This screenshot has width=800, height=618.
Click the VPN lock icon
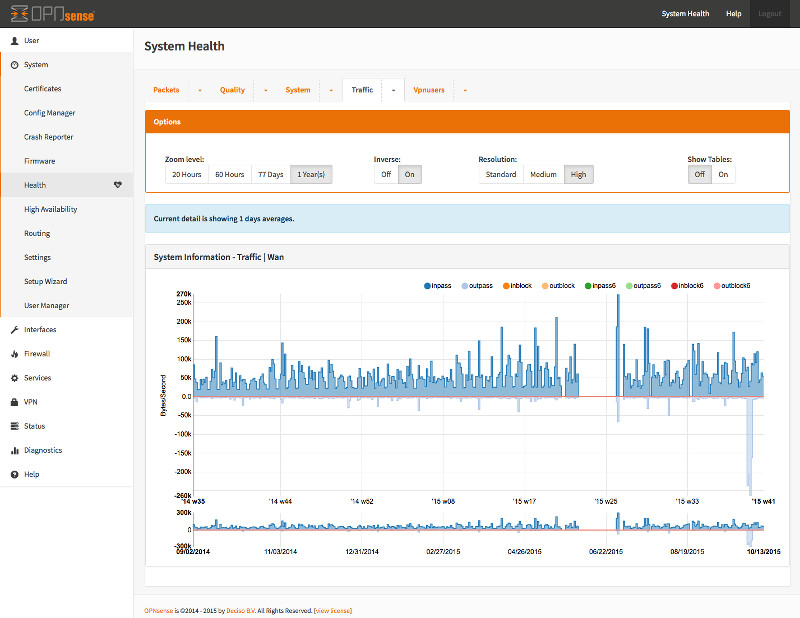point(14,402)
